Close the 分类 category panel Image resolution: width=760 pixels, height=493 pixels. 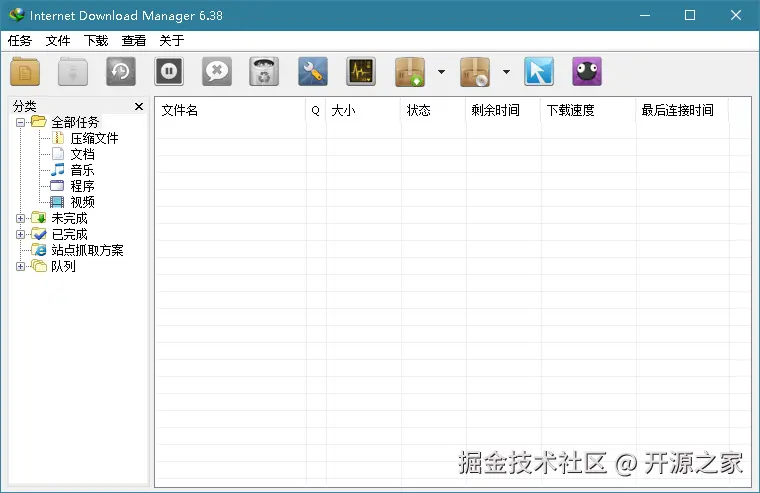pyautogui.click(x=139, y=106)
